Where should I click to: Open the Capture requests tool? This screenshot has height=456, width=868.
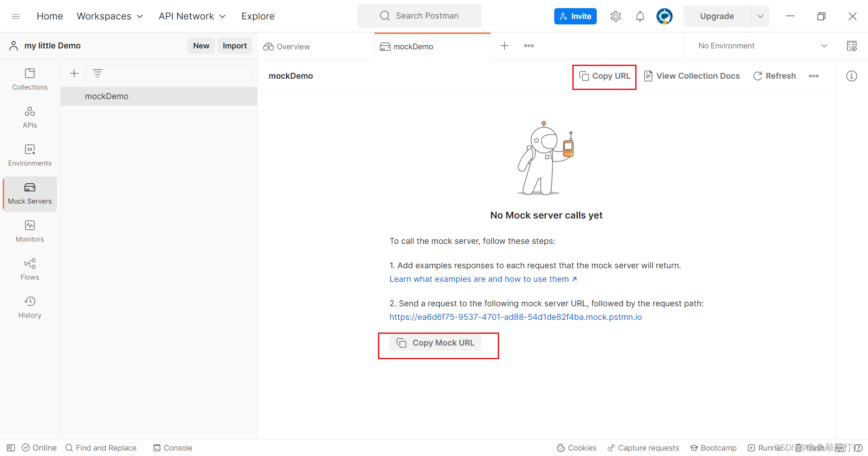coord(643,447)
